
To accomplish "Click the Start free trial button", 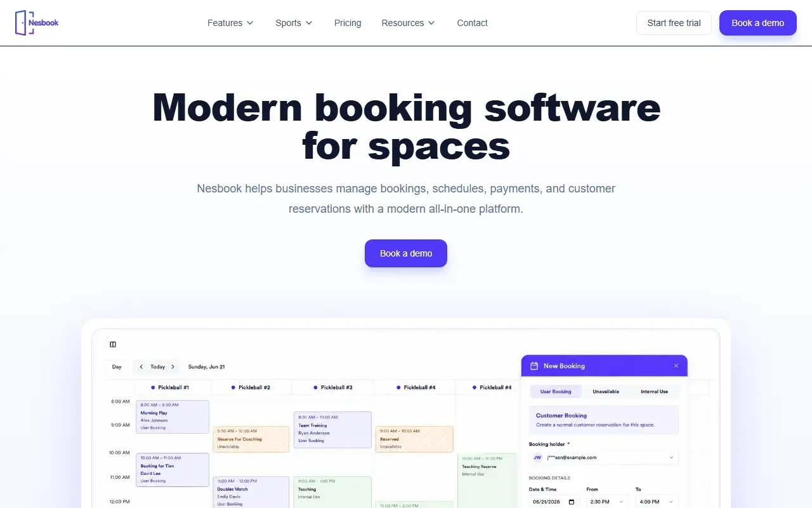I will pyautogui.click(x=674, y=23).
